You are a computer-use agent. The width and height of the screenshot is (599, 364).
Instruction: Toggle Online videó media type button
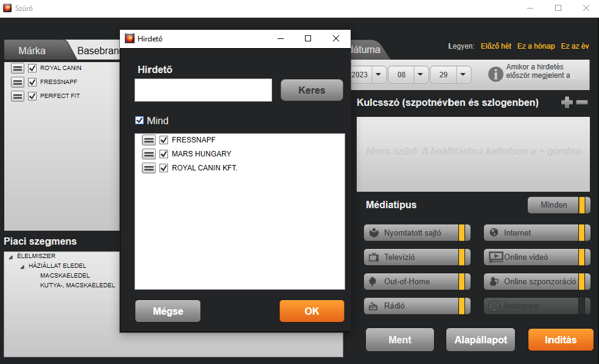pyautogui.click(x=537, y=257)
